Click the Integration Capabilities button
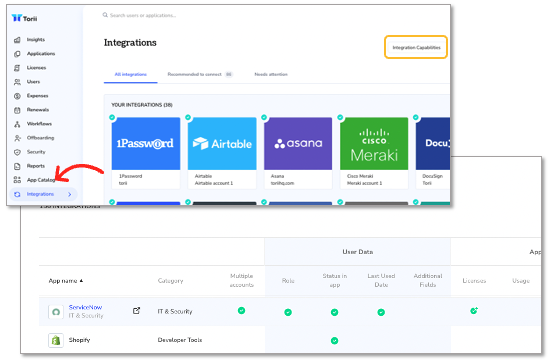The width and height of the screenshot is (548, 361). (x=416, y=47)
